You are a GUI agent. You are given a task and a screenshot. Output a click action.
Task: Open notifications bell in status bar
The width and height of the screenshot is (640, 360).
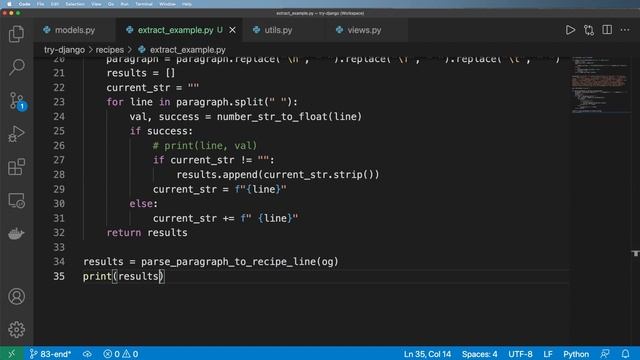[x=625, y=353]
